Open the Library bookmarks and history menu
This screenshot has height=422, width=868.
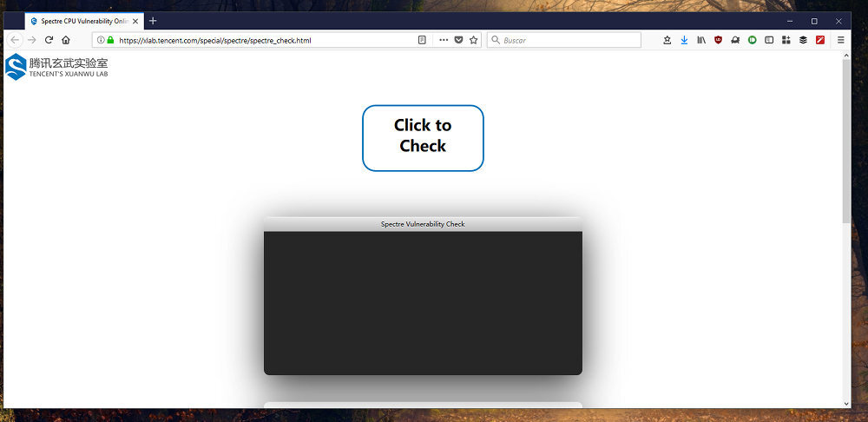[701, 40]
